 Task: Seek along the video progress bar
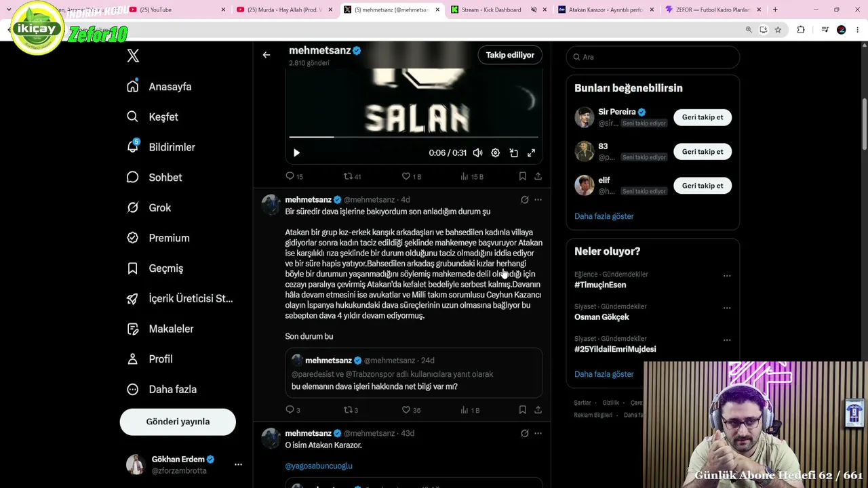414,137
